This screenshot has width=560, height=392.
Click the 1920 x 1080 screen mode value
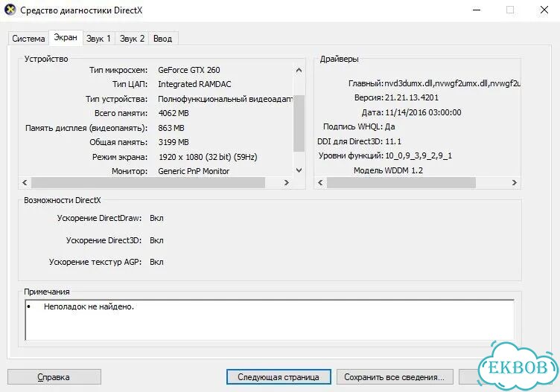coord(208,157)
